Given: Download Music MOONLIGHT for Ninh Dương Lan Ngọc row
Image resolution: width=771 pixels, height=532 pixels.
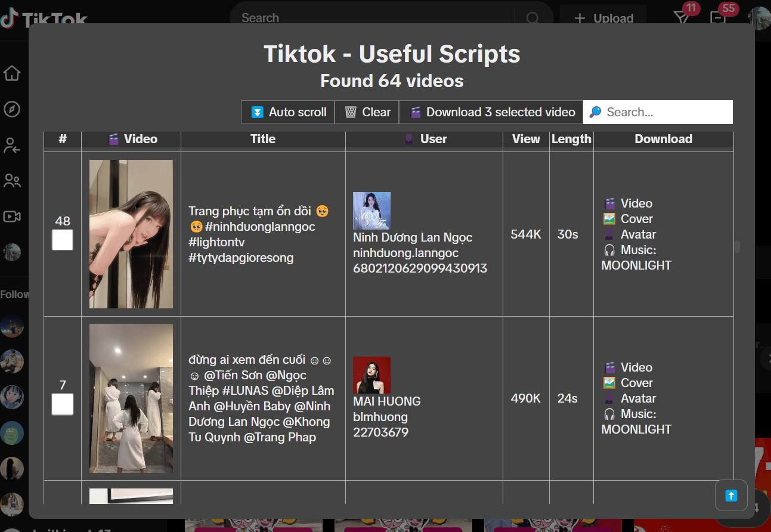Looking at the screenshot, I should [x=636, y=258].
